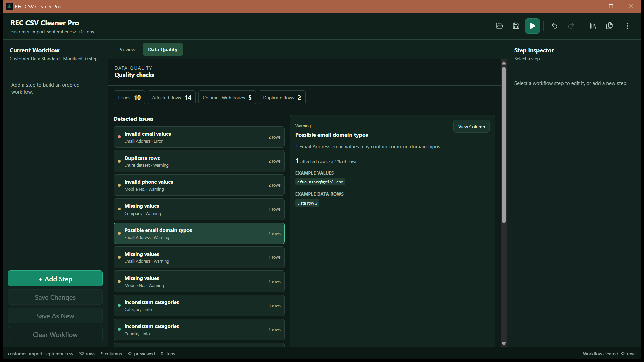Click the Add Step button

point(55,279)
